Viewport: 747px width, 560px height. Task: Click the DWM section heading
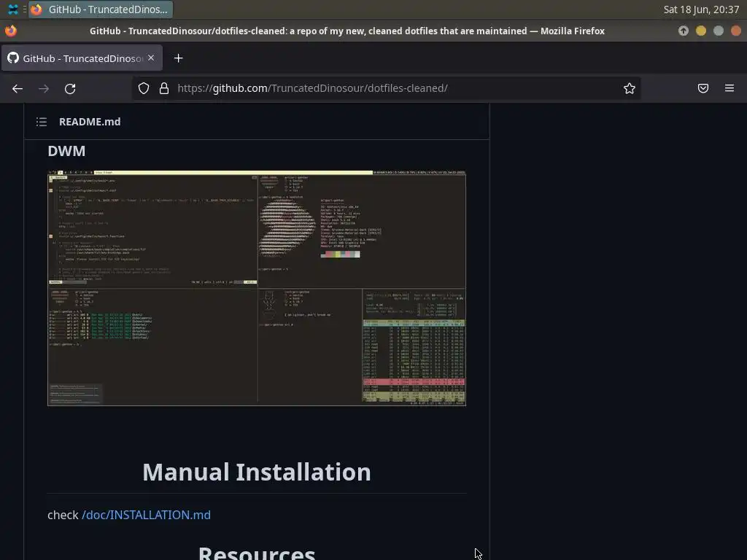[66, 151]
